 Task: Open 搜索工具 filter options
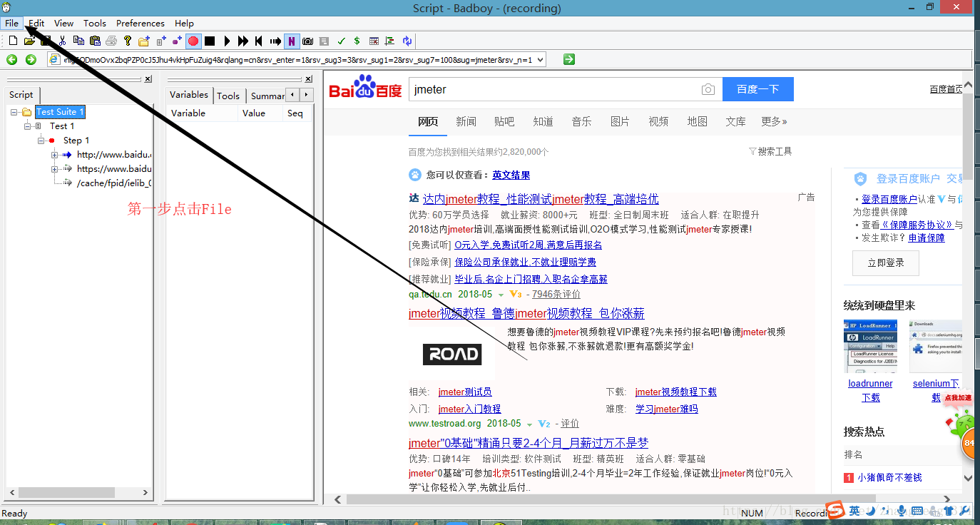pos(770,151)
